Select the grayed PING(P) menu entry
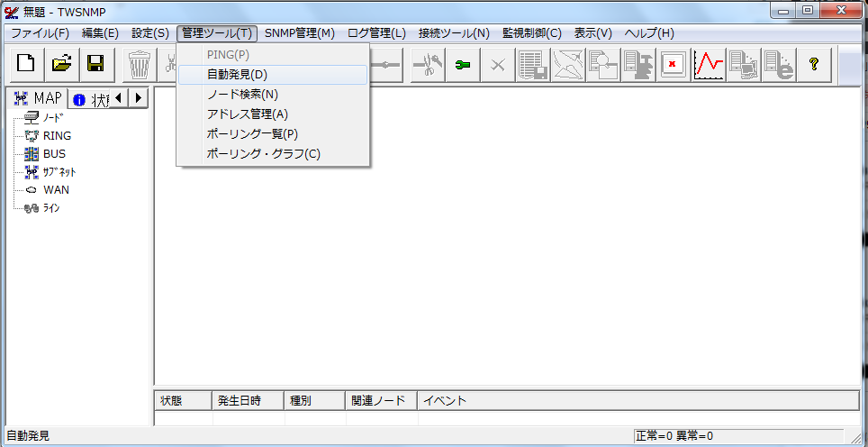 [273, 55]
